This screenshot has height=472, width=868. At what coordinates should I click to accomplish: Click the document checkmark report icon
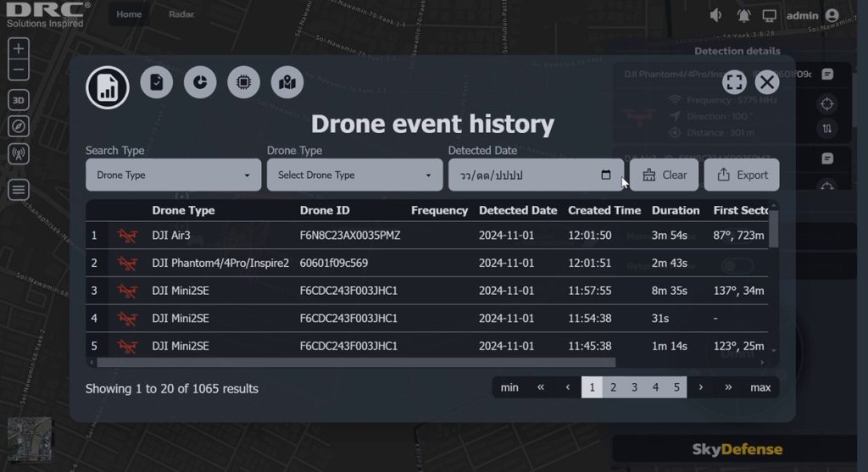click(156, 82)
